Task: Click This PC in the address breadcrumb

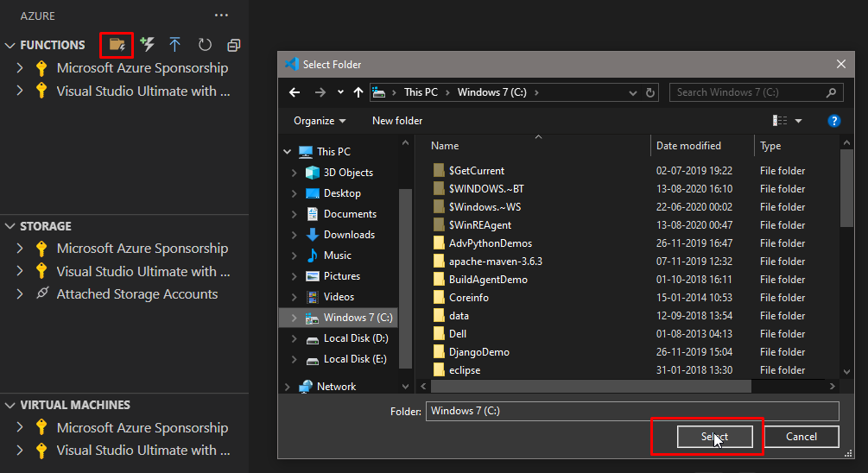Action: tap(421, 92)
